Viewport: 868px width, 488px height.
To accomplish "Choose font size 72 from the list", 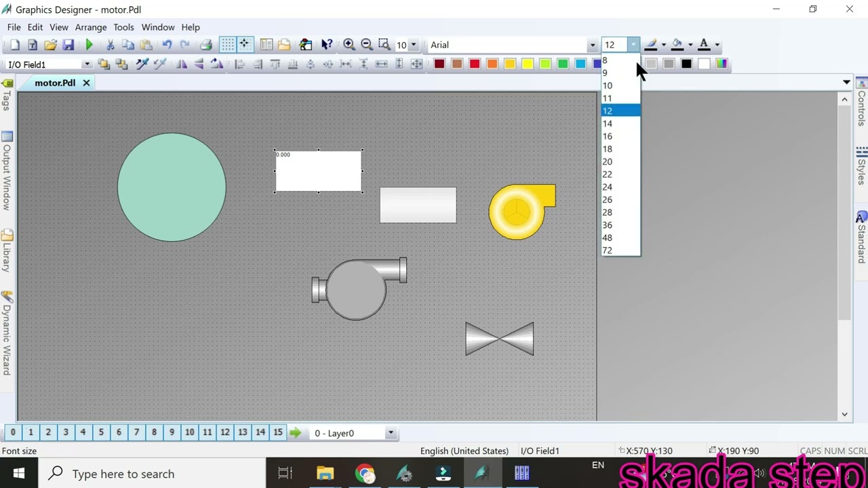I will coord(620,250).
